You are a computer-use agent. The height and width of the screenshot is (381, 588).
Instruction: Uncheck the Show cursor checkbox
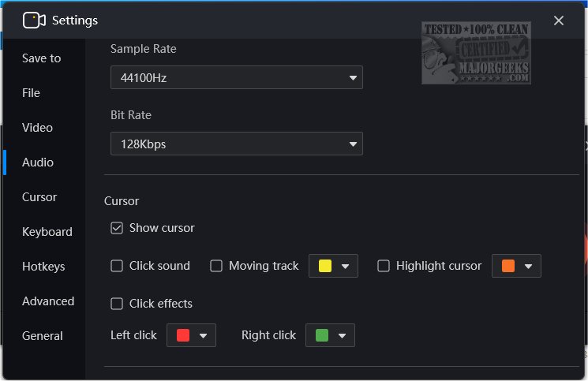click(117, 228)
